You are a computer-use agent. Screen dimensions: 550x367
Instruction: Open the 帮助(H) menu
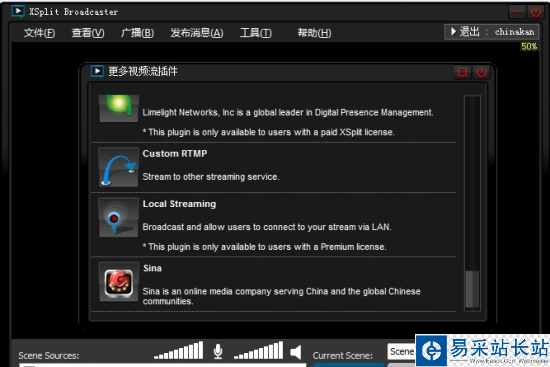pyautogui.click(x=314, y=33)
